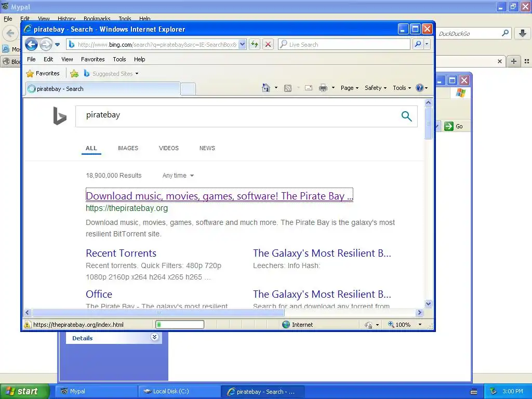Image resolution: width=532 pixels, height=399 pixels.
Task: Click the Go button in Explorer window
Action: click(453, 126)
